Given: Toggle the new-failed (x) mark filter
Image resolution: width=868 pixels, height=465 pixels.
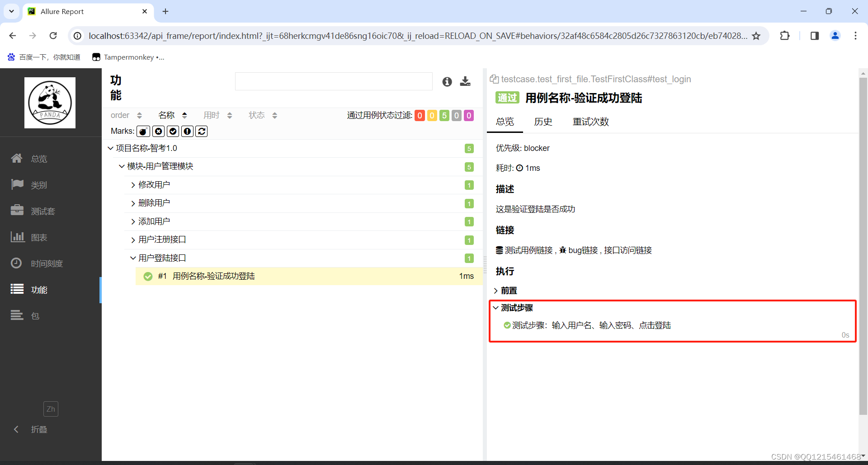Looking at the screenshot, I should (158, 131).
